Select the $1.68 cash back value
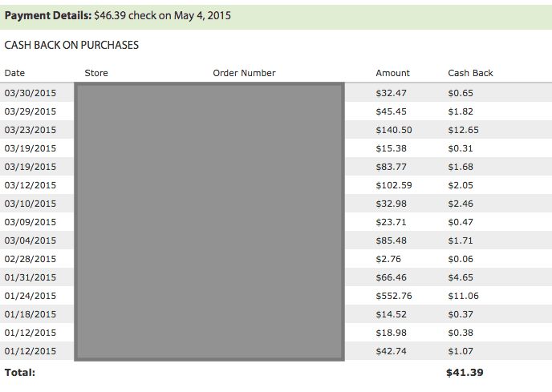Image resolution: width=552 pixels, height=392 pixels. coord(461,167)
